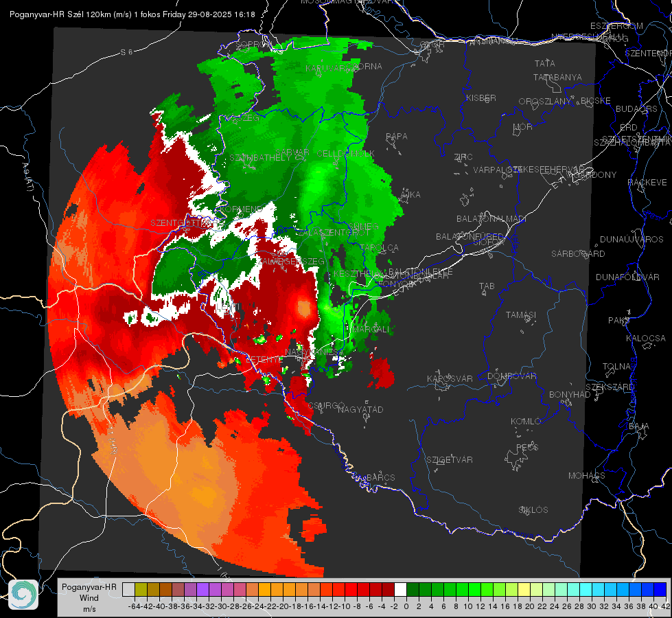Viewport: 672px width, 618px height.
Task: Click the OROSZLANY label
Action: click(x=545, y=102)
